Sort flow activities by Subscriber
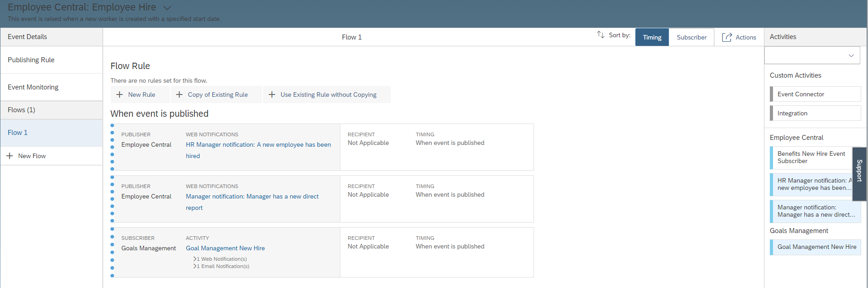868x288 pixels. [692, 37]
